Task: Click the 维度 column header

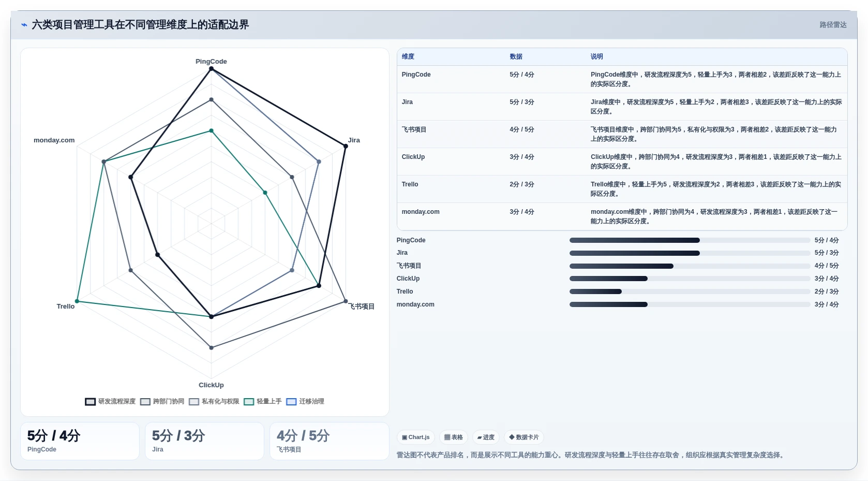Action: tap(408, 56)
